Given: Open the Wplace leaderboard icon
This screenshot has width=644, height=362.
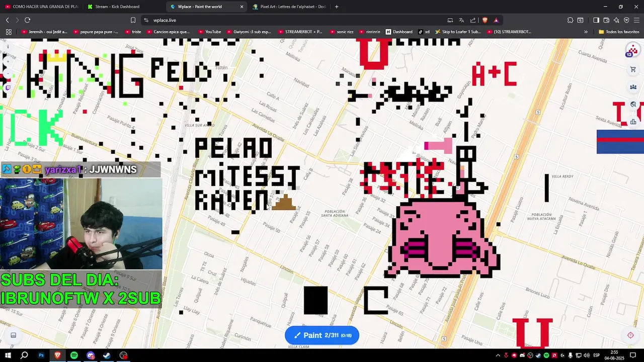Looking at the screenshot, I should tap(633, 121).
